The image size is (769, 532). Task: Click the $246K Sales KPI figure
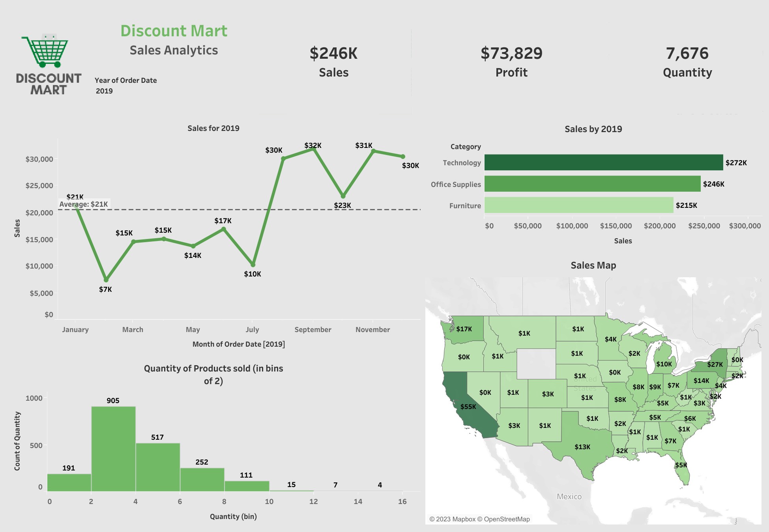tap(333, 54)
